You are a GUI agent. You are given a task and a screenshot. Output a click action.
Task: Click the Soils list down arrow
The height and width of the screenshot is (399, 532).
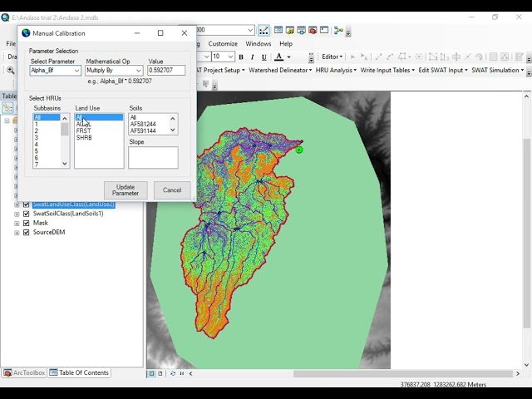pos(173,130)
